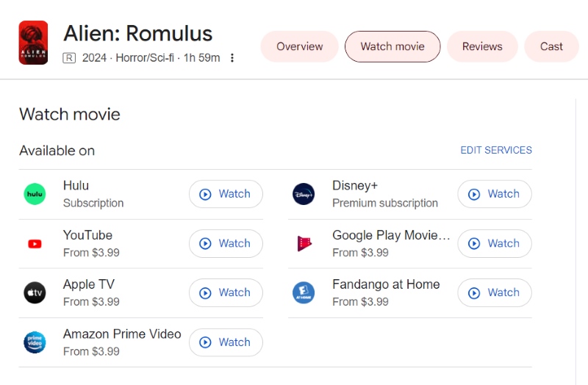The height and width of the screenshot is (385, 588).
Task: Watch the movie on Apple TV
Action: tap(226, 292)
